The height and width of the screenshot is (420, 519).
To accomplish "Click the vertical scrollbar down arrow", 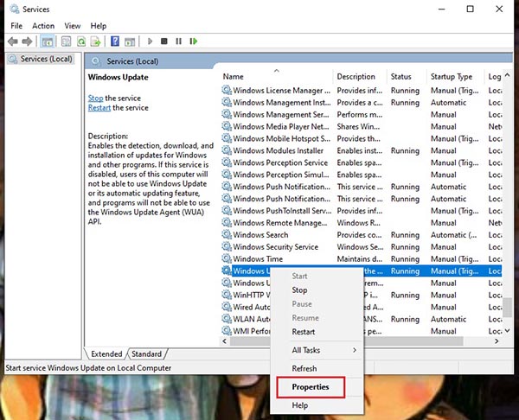I will click(x=508, y=331).
